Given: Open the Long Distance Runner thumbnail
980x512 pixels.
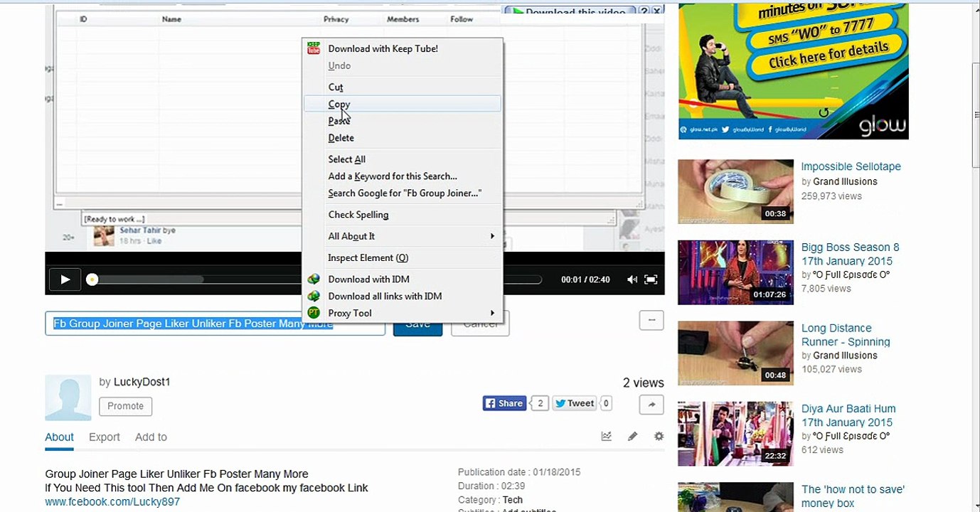Looking at the screenshot, I should [735, 353].
